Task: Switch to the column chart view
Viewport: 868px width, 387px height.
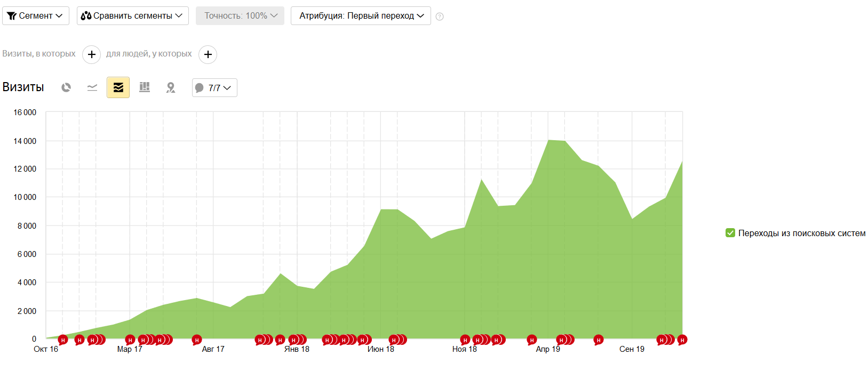Action: (x=144, y=87)
